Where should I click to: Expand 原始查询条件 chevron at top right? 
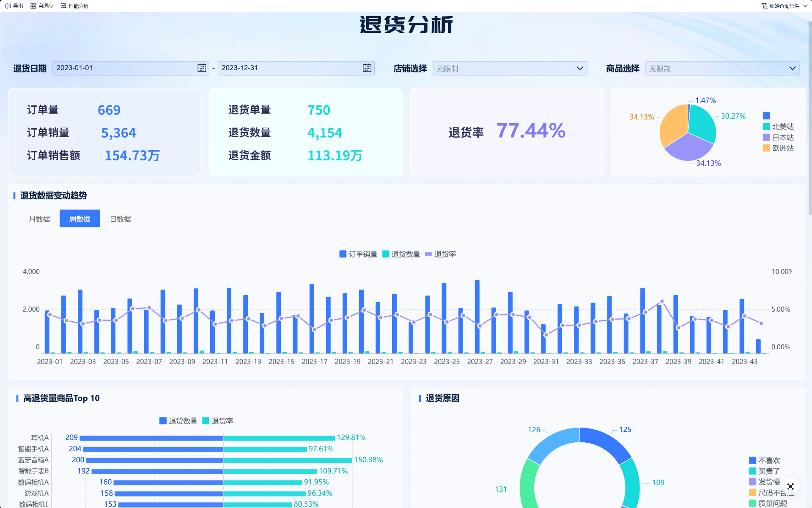(805, 6)
